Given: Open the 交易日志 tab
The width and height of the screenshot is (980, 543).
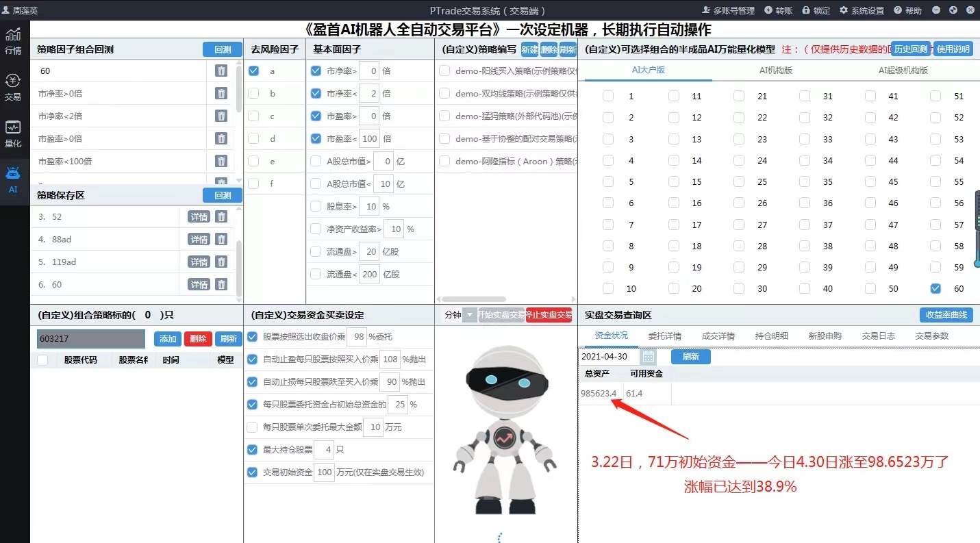Looking at the screenshot, I should [x=878, y=336].
